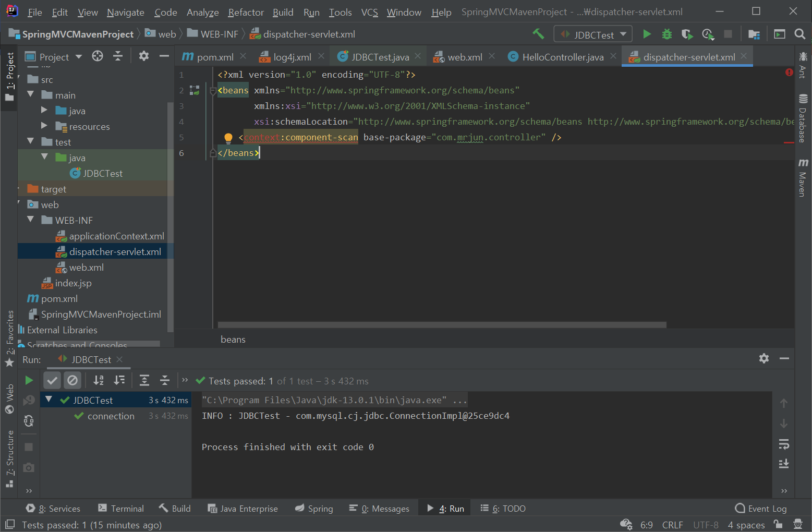
Task: Sort tests alphabetically
Action: (x=99, y=381)
